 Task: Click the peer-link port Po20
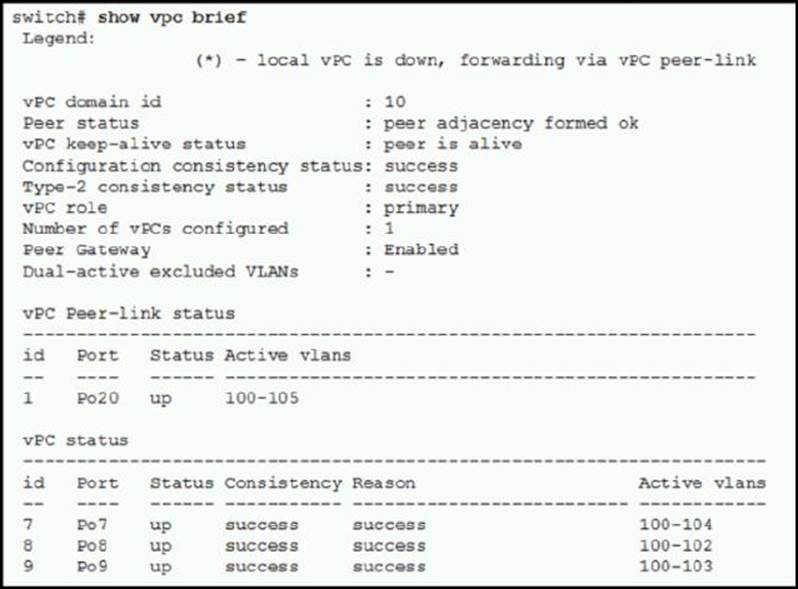tap(98, 398)
